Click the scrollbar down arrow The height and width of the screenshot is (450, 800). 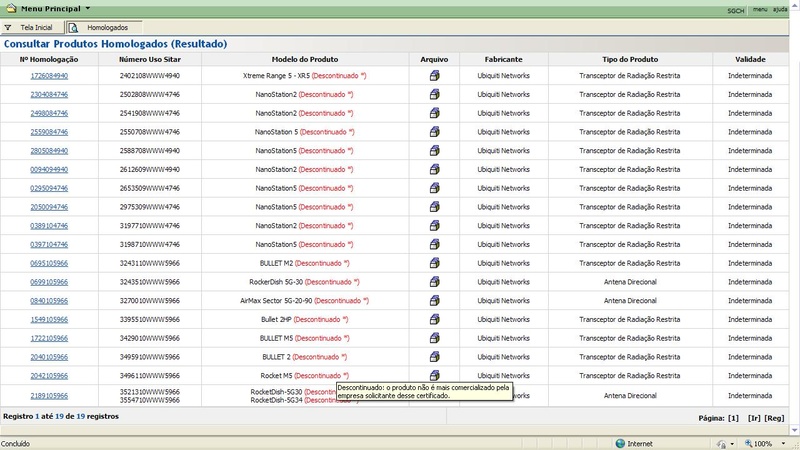coord(794,431)
